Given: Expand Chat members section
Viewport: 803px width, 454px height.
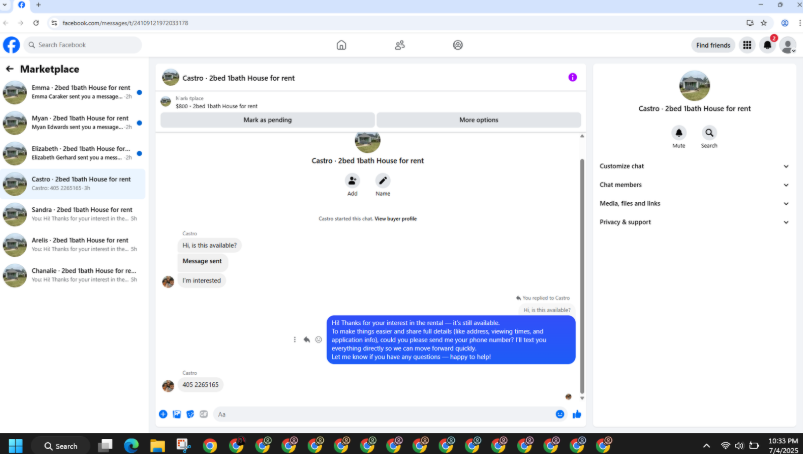Looking at the screenshot, I should point(694,185).
